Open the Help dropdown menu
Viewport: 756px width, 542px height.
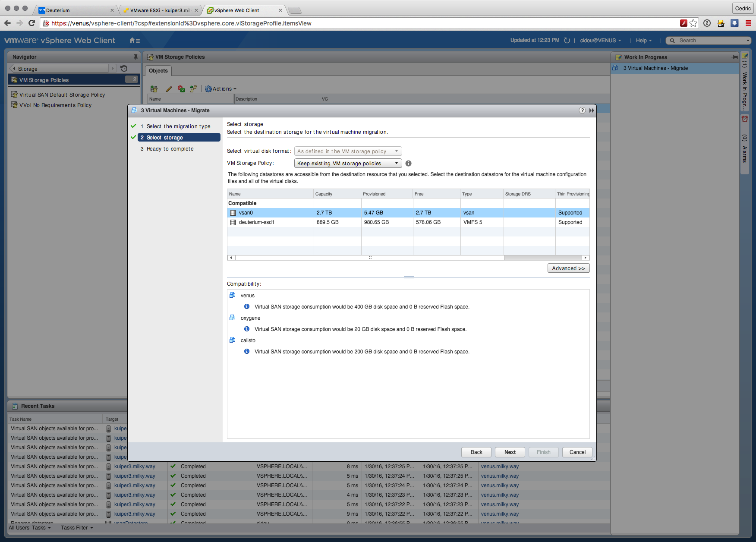643,41
